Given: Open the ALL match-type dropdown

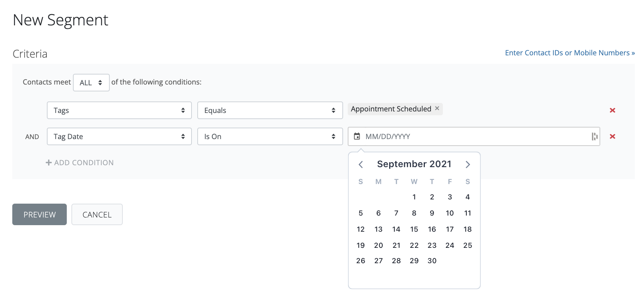Looking at the screenshot, I should [91, 83].
